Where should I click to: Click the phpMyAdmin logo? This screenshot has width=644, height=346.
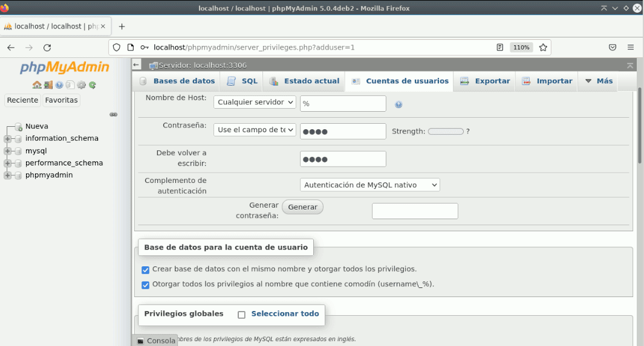[x=65, y=67]
